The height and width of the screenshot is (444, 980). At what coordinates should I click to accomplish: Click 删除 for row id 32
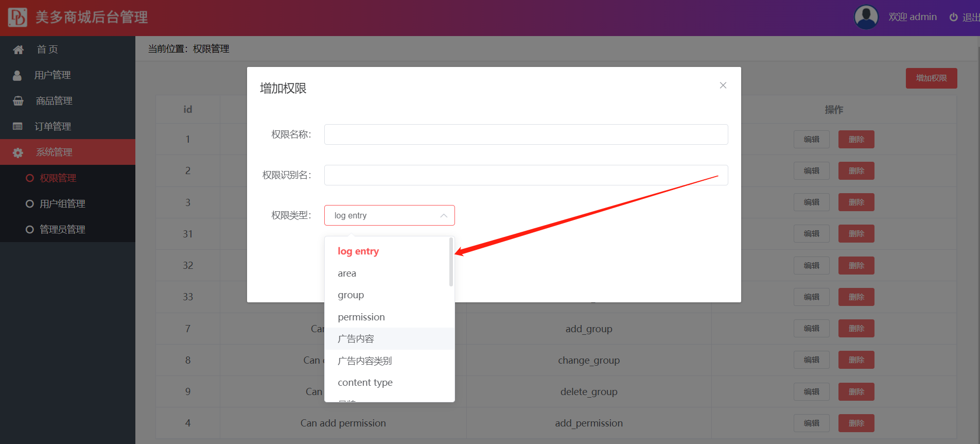tap(856, 266)
